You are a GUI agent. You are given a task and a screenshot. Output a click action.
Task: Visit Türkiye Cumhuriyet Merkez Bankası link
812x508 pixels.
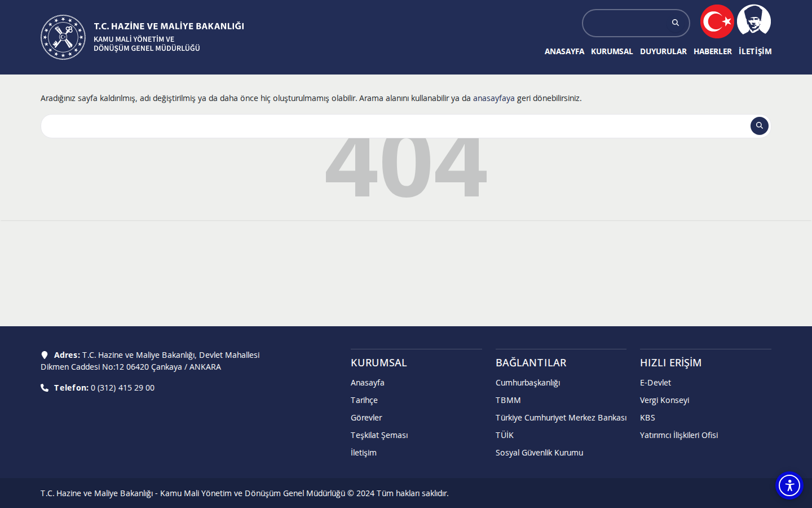click(561, 418)
